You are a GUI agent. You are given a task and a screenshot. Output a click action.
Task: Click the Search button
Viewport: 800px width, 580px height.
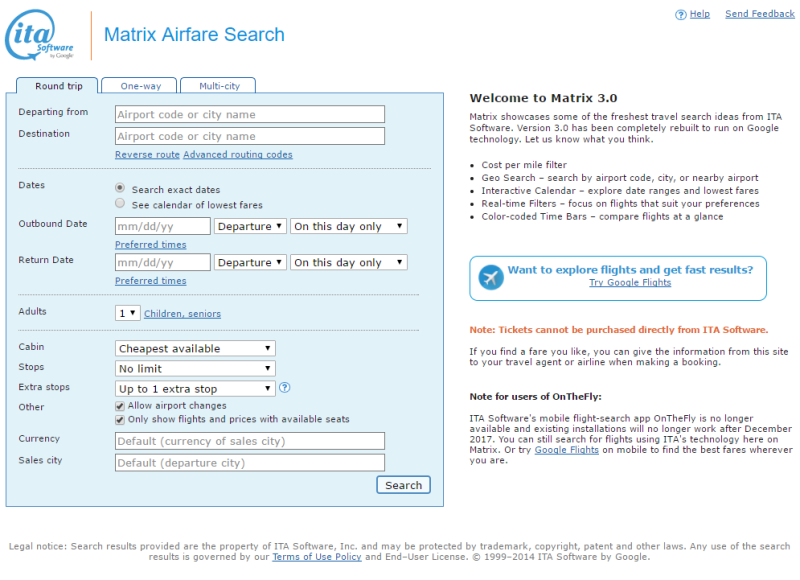pyautogui.click(x=403, y=485)
